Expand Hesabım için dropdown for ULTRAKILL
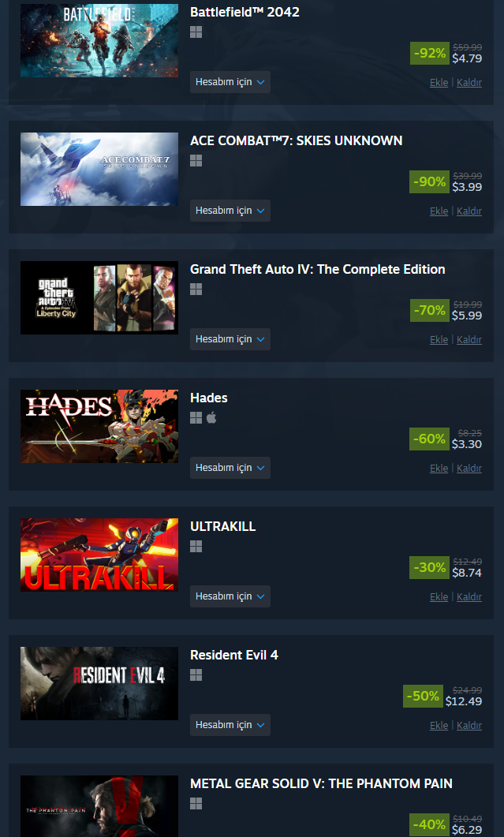This screenshot has width=504, height=837. click(x=230, y=596)
